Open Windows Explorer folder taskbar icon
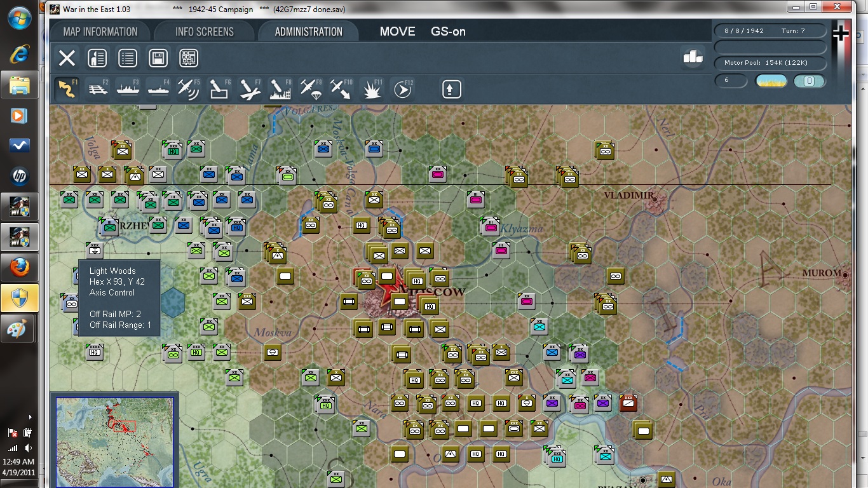This screenshot has width=868, height=488. (x=19, y=85)
